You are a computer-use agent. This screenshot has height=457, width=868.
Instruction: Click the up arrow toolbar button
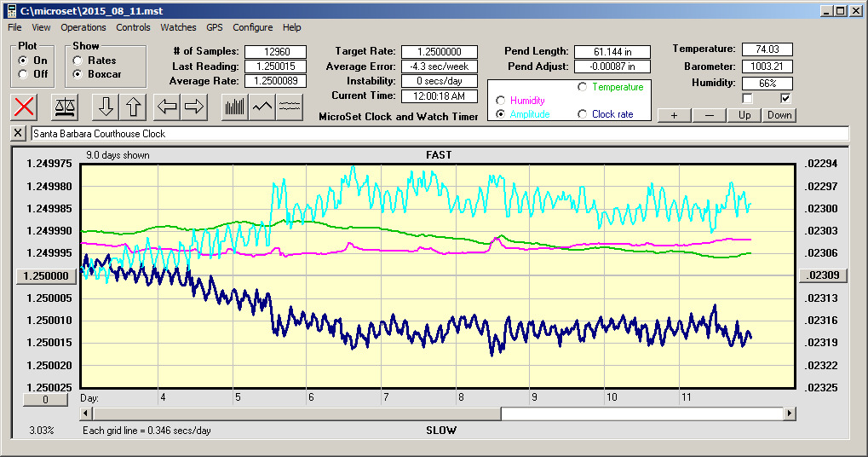coord(133,107)
